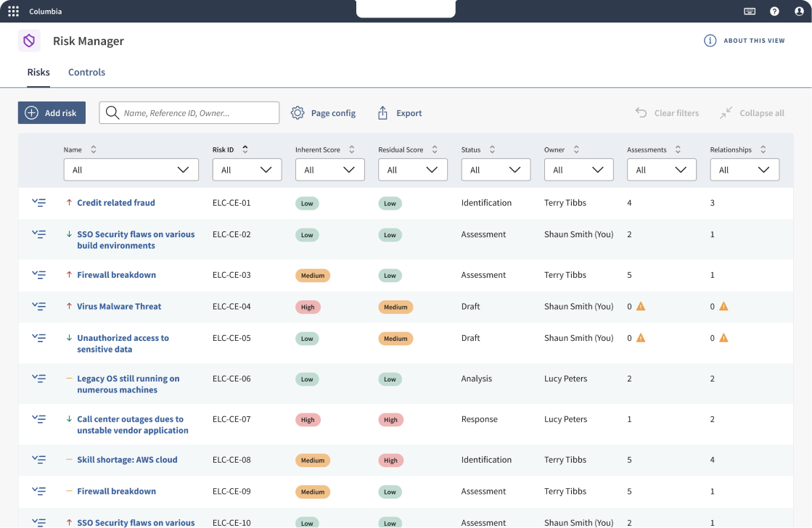Click the Columbia workspace name

(46, 12)
